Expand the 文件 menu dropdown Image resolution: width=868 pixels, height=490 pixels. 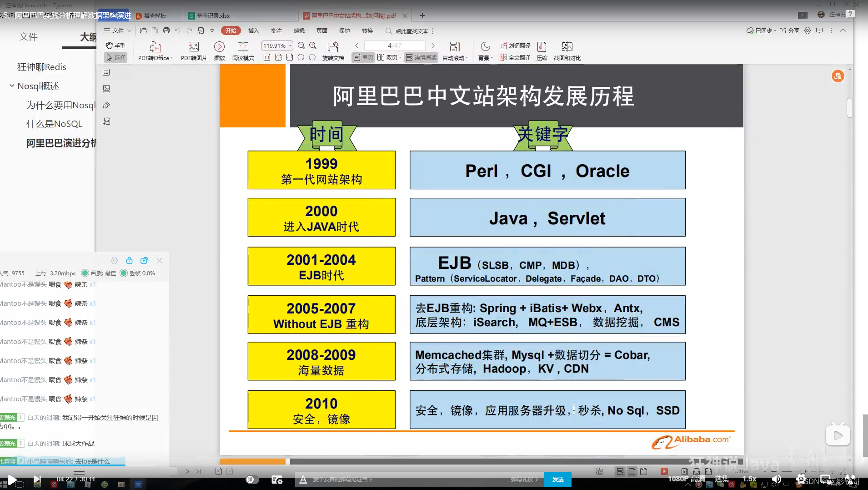118,30
